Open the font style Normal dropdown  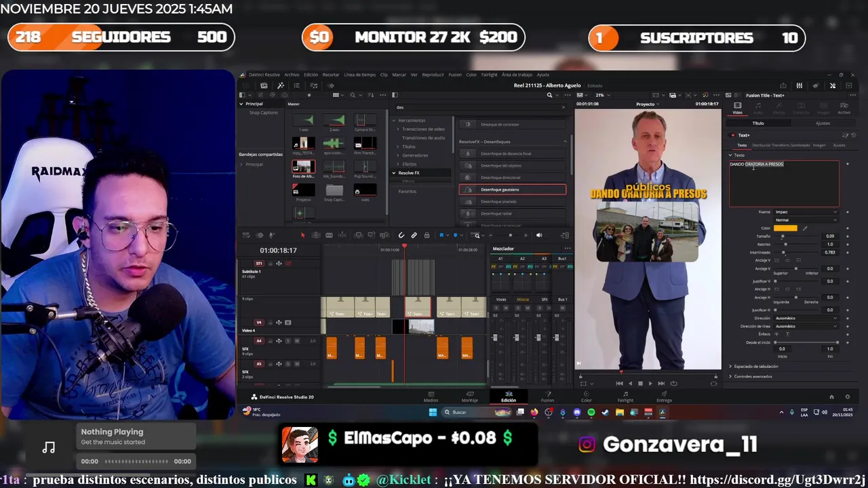coord(806,220)
